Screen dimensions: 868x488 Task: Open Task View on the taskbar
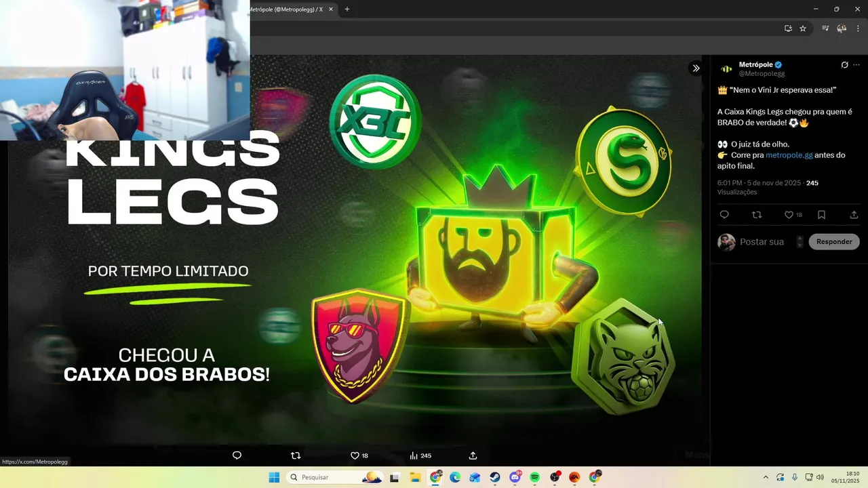click(x=395, y=477)
